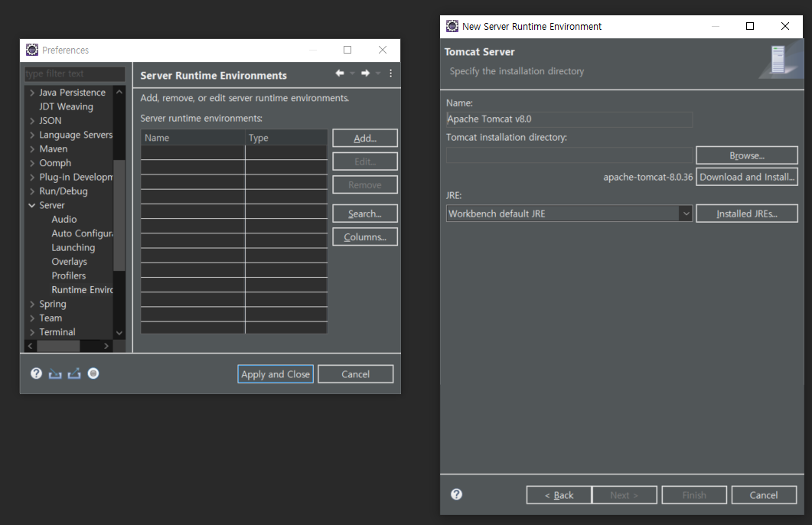Screen dimensions: 812x525
Task: Expand the Java Persistence tree node
Action: [32, 93]
